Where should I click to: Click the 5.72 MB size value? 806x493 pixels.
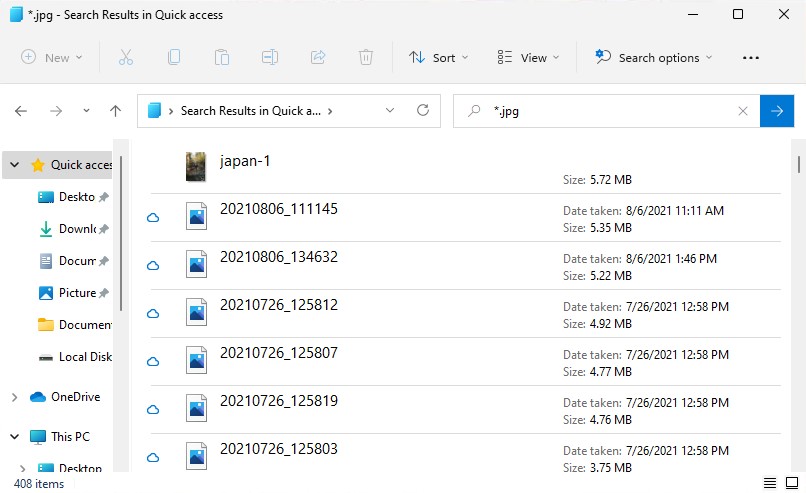tap(611, 180)
